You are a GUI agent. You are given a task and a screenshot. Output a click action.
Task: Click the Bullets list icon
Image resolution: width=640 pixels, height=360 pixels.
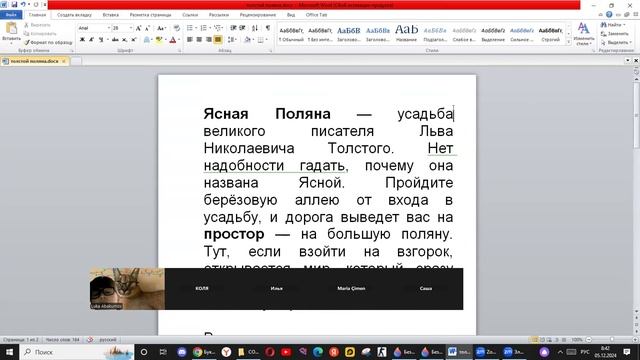pos(191,28)
